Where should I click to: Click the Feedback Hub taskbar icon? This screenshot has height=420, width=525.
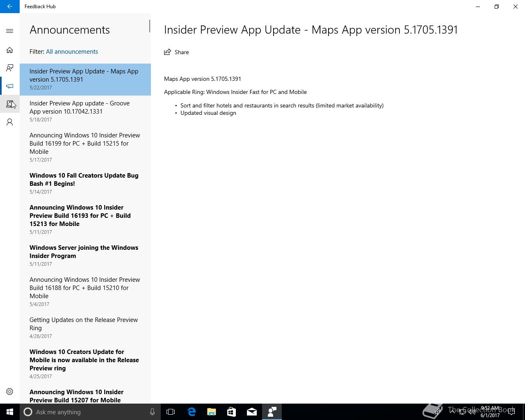[x=272, y=412]
